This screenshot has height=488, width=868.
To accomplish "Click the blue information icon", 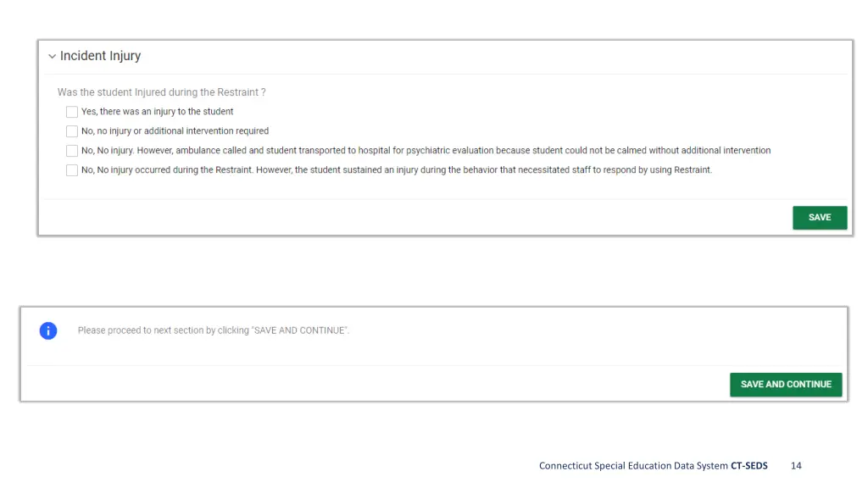I will 48,331.
